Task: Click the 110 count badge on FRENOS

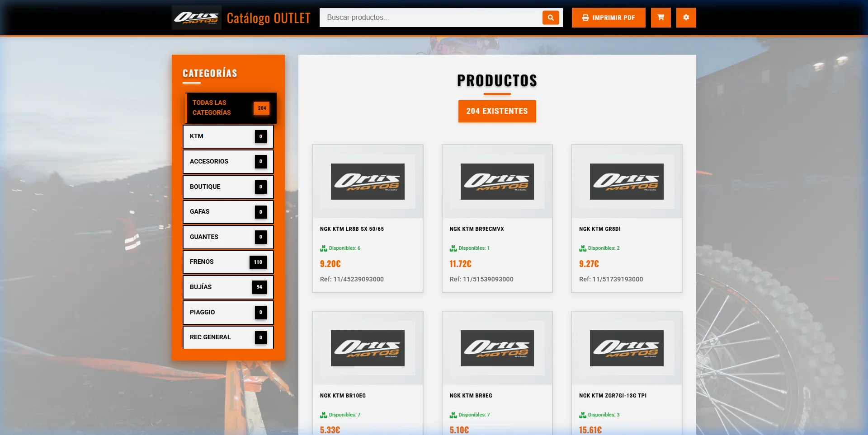Action: pos(258,262)
